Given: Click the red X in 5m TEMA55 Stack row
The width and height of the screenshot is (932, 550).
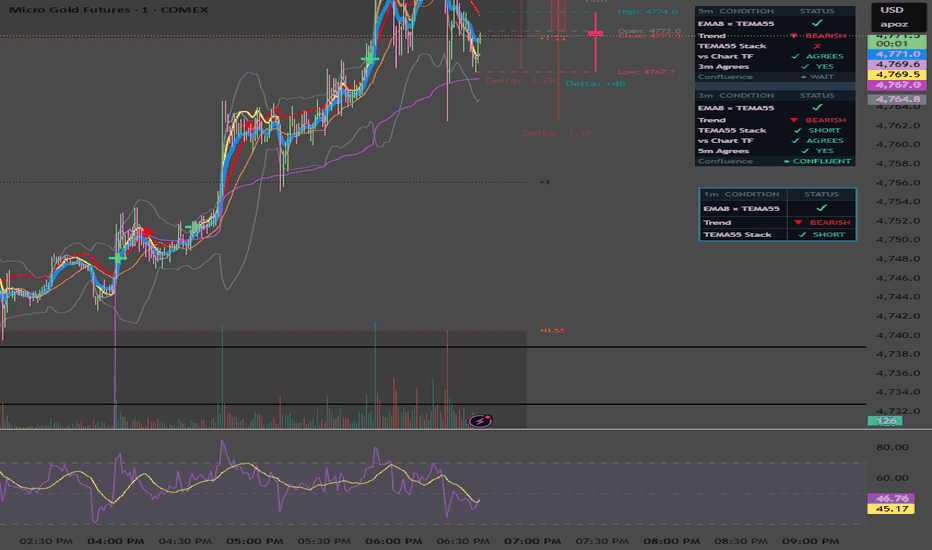Looking at the screenshot, I should 817,46.
